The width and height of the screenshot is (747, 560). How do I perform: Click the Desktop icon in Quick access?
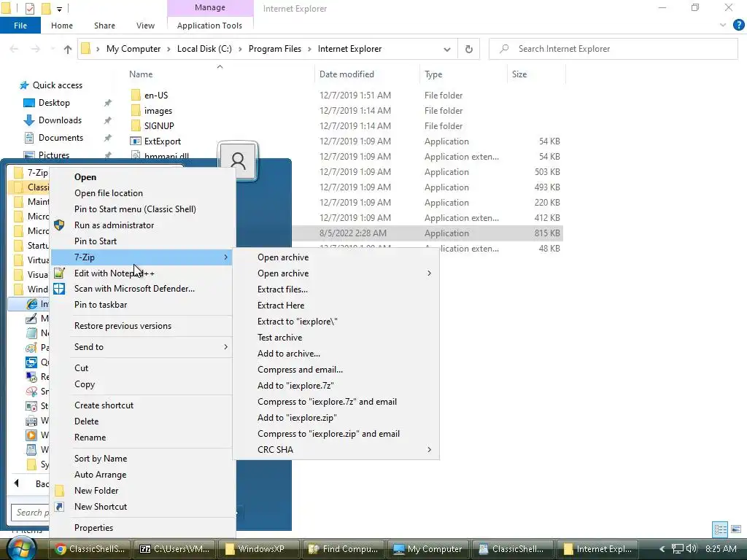coord(29,103)
